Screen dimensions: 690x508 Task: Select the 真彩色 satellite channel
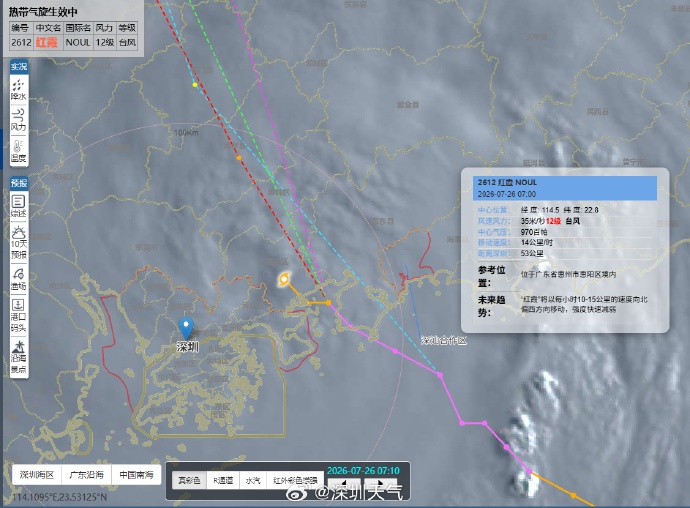tap(189, 480)
